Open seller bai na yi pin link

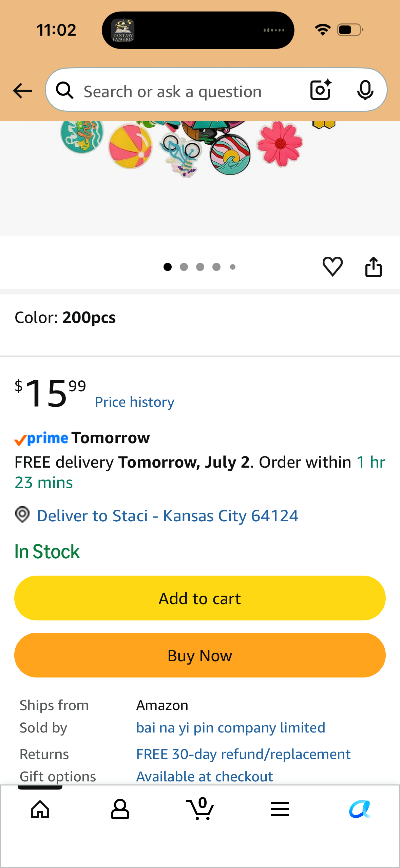click(x=231, y=728)
